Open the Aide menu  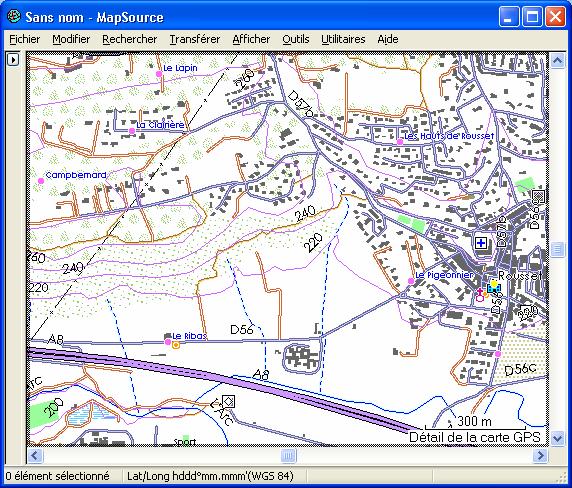388,39
